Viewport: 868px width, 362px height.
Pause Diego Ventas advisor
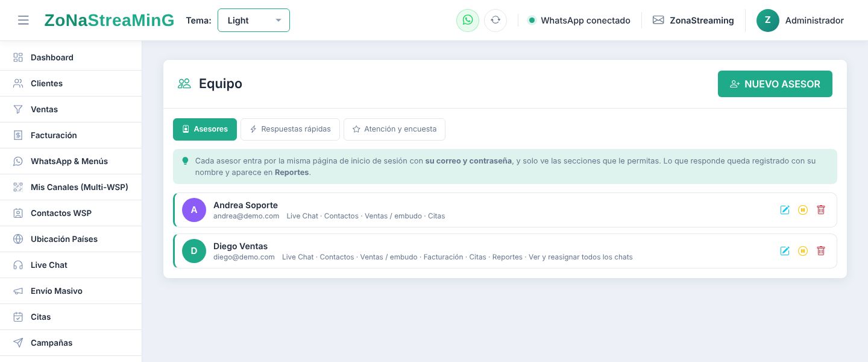point(803,251)
